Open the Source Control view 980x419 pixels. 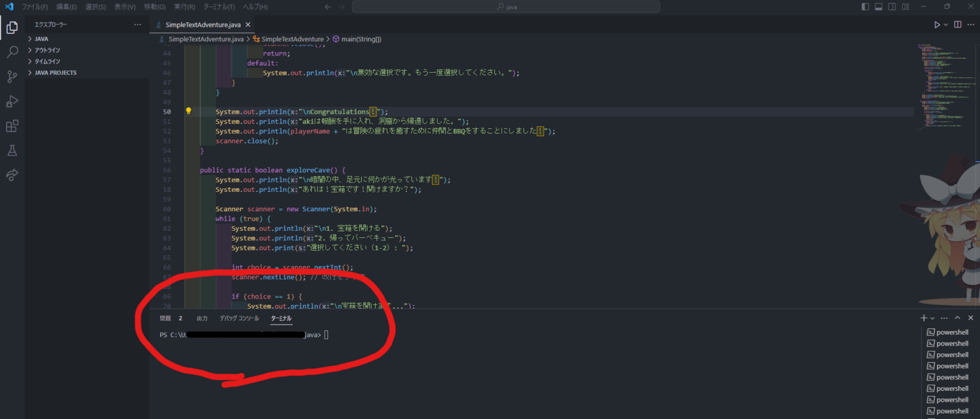[x=11, y=77]
